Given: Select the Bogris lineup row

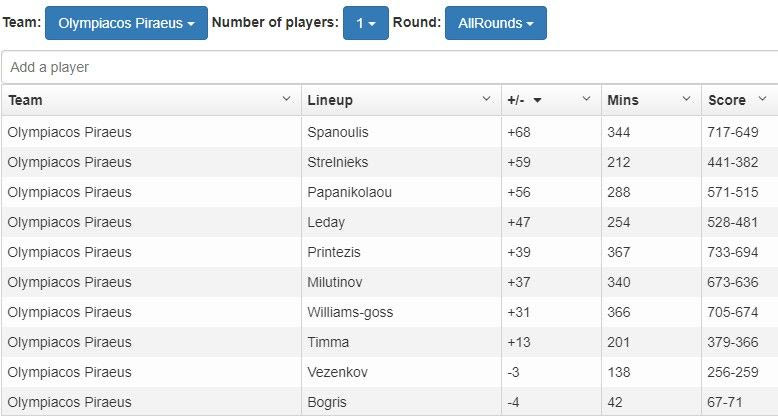Looking at the screenshot, I should 327,402.
